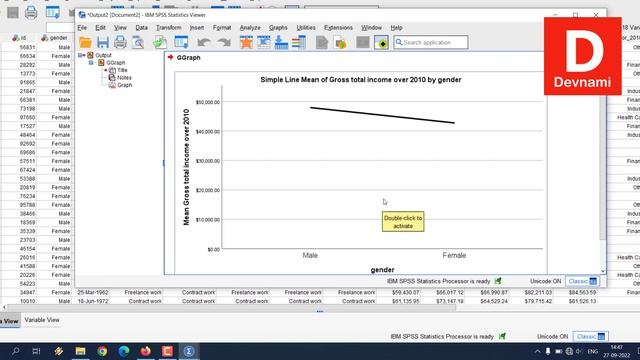640x360 pixels.
Task: Click the GGraph heading in output pane
Action: click(x=188, y=58)
